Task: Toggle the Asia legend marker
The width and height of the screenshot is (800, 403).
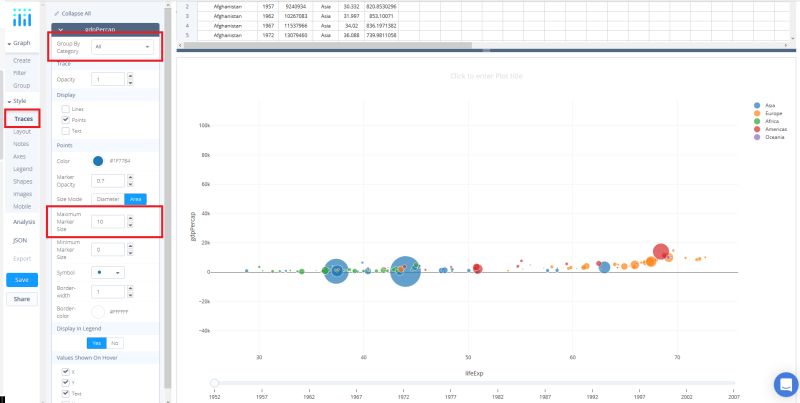Action: coord(757,105)
